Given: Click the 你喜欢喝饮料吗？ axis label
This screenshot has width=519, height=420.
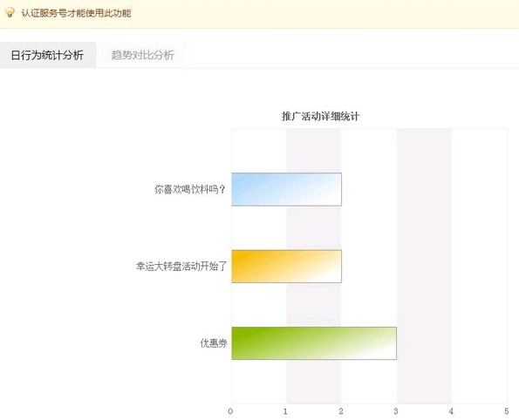Looking at the screenshot, I should click(190, 189).
